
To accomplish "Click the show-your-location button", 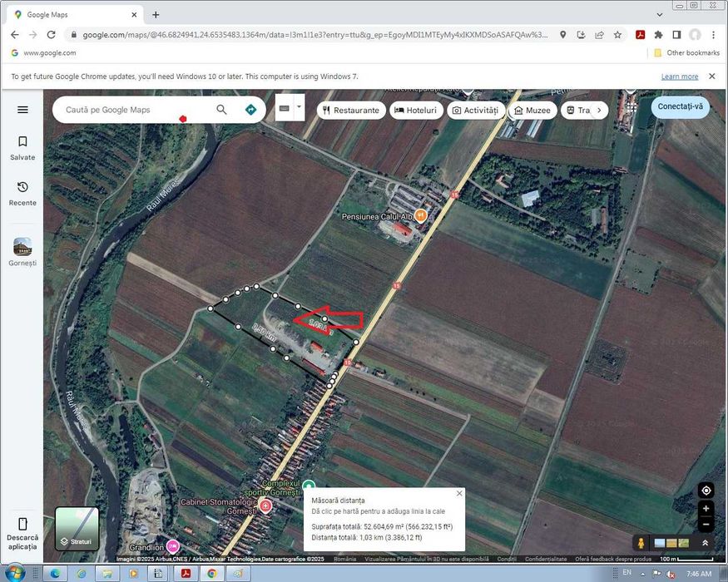I will (x=706, y=491).
